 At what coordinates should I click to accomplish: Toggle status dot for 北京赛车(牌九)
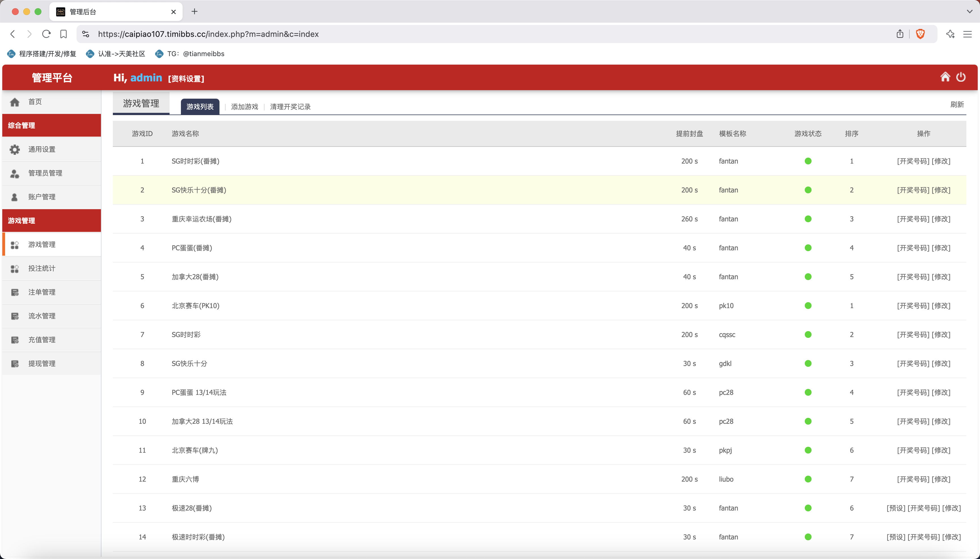pos(808,450)
